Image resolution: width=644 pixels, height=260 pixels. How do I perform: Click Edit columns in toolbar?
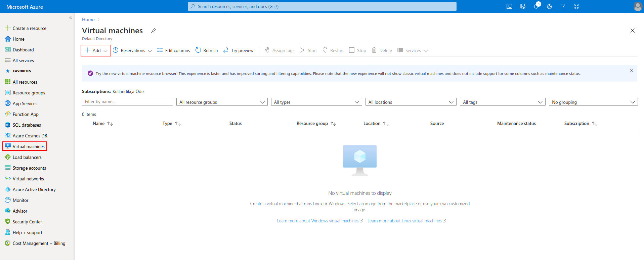tap(173, 50)
